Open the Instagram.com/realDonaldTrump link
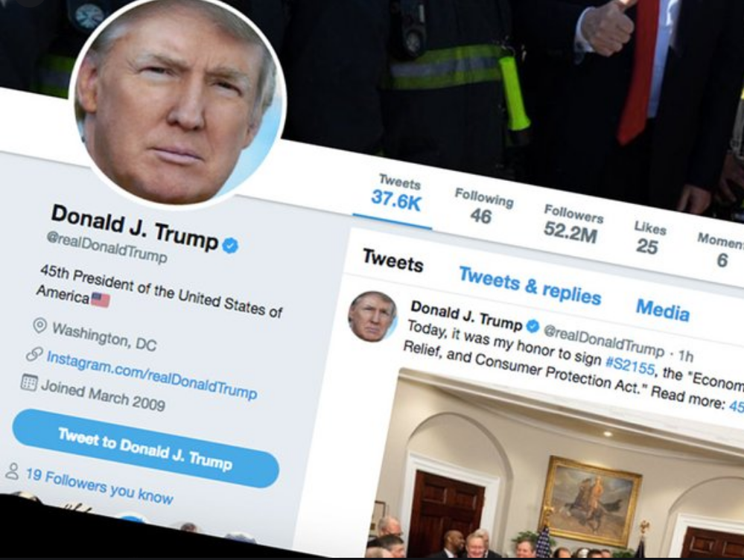Screen dimensions: 744x560 [x=152, y=375]
